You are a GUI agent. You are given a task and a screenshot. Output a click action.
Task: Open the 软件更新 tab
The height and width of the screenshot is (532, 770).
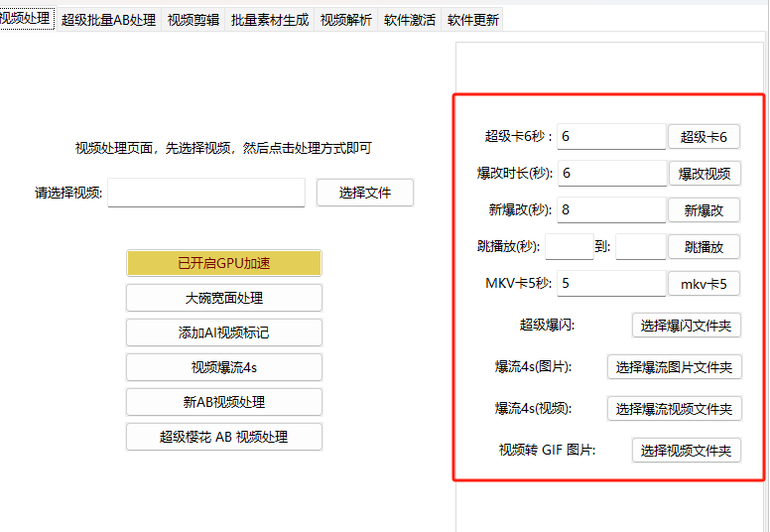pyautogui.click(x=472, y=20)
